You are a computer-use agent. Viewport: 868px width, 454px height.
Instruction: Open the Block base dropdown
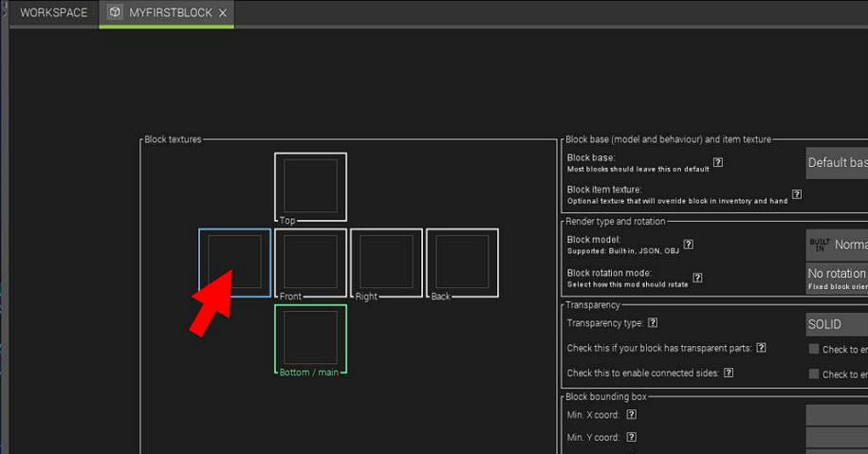[836, 163]
